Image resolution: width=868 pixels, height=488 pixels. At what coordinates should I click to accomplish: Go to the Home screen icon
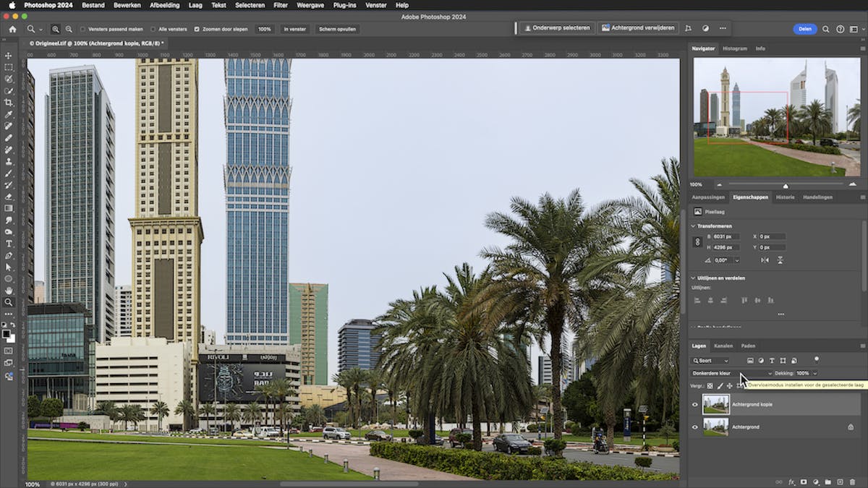pos(12,29)
